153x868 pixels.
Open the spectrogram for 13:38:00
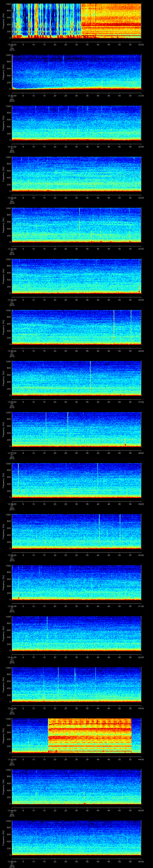[x=77, y=480]
